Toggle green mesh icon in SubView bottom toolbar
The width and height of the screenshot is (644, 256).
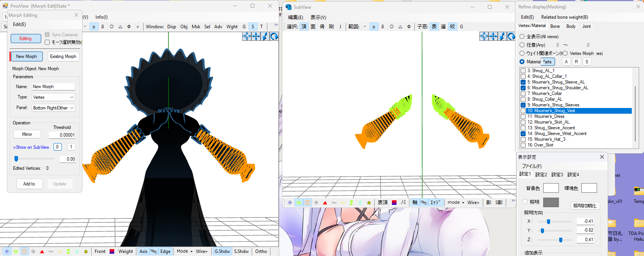(x=299, y=203)
